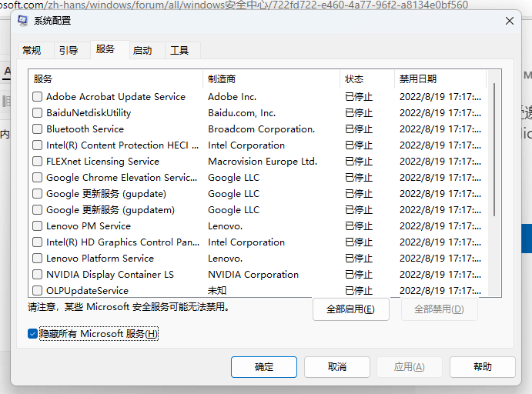Close the 系统配置 dialog
Viewport: 532px width, 394px height.
(509, 21)
